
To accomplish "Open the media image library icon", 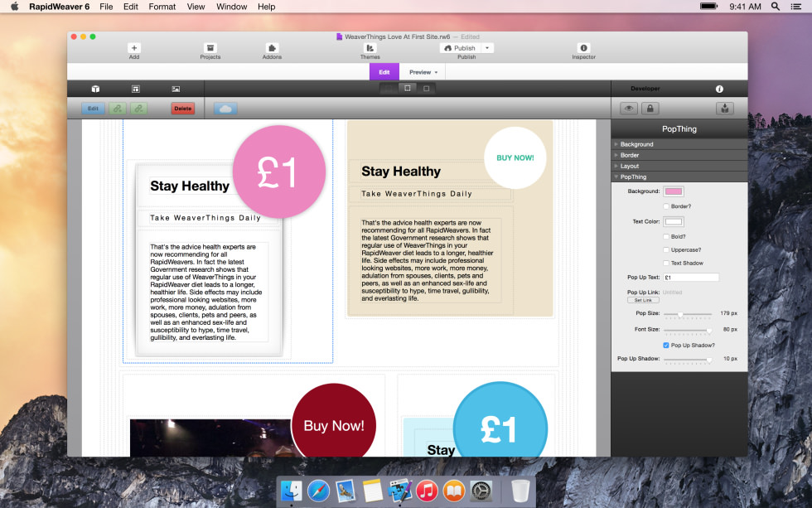I will pos(176,89).
